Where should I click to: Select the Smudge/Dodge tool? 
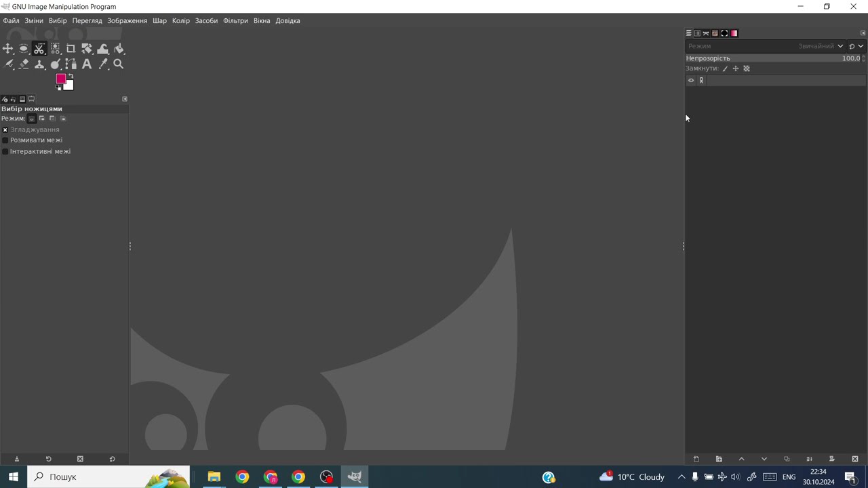click(x=56, y=64)
